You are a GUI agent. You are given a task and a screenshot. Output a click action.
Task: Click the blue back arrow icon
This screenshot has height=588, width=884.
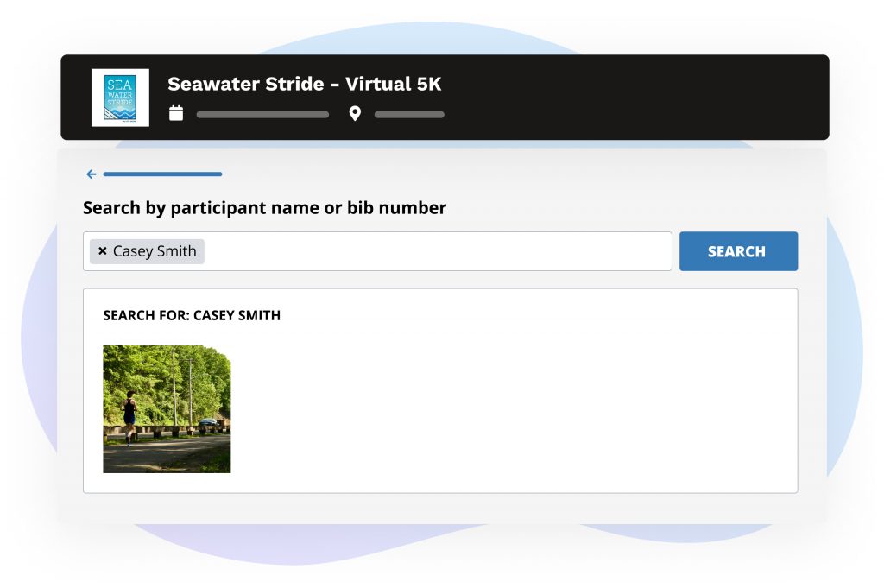click(92, 174)
